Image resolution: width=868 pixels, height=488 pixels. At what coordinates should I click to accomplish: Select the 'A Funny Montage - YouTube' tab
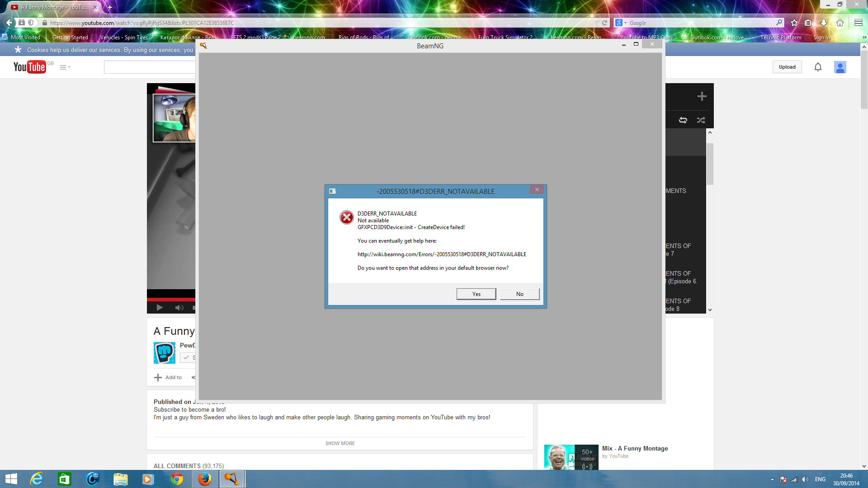point(54,7)
